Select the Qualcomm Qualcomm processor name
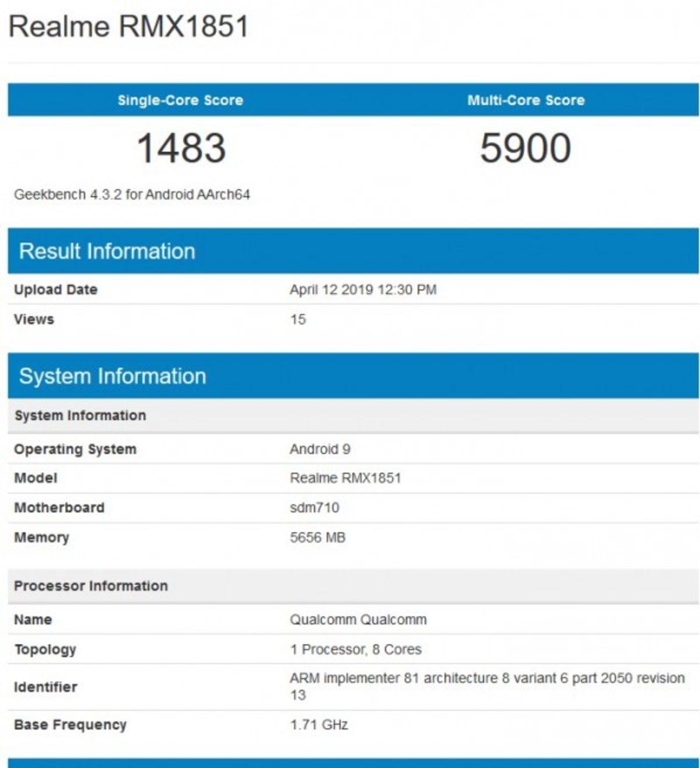 coord(358,619)
